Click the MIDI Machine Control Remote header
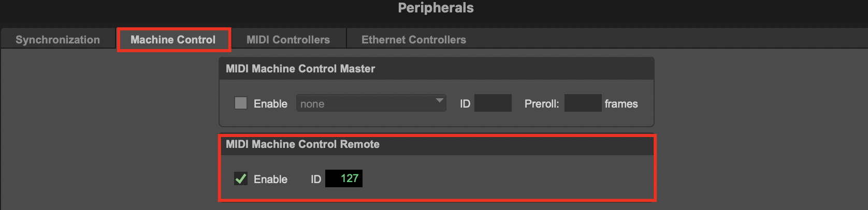 tap(302, 144)
